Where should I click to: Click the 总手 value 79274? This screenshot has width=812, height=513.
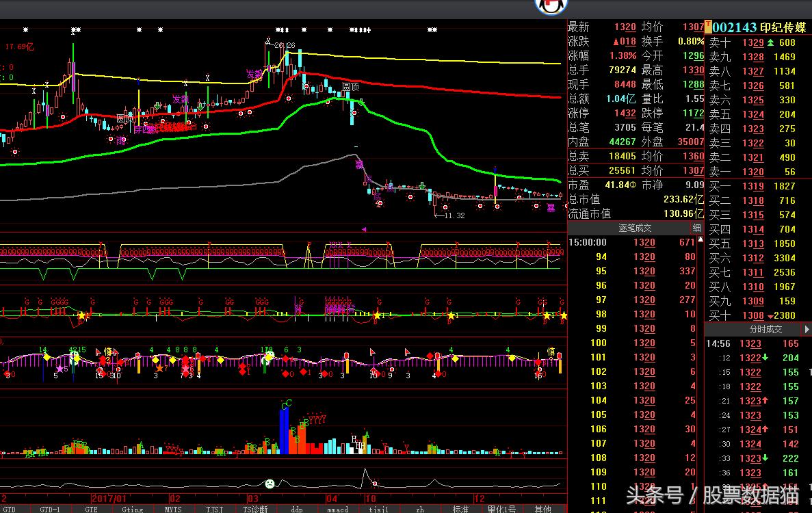[x=623, y=70]
